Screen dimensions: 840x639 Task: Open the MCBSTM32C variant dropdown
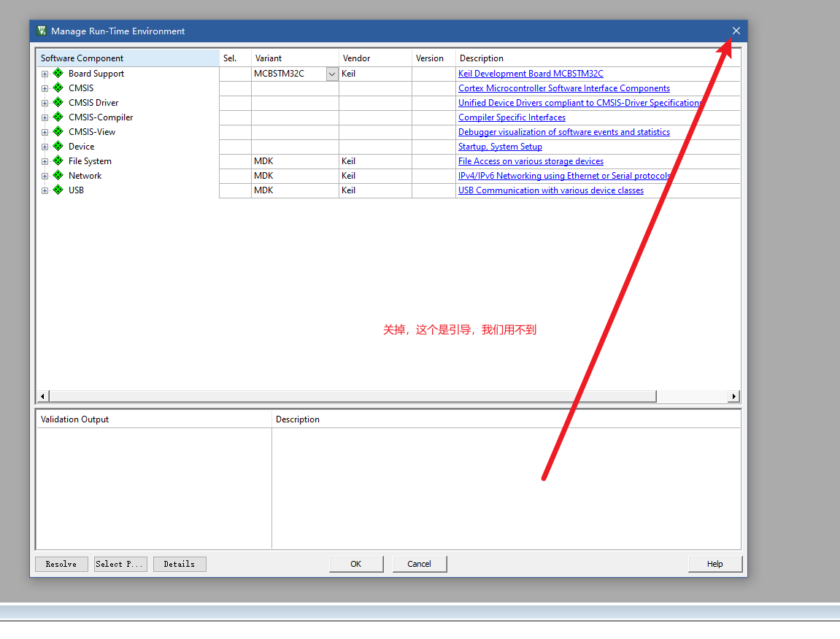coord(332,74)
